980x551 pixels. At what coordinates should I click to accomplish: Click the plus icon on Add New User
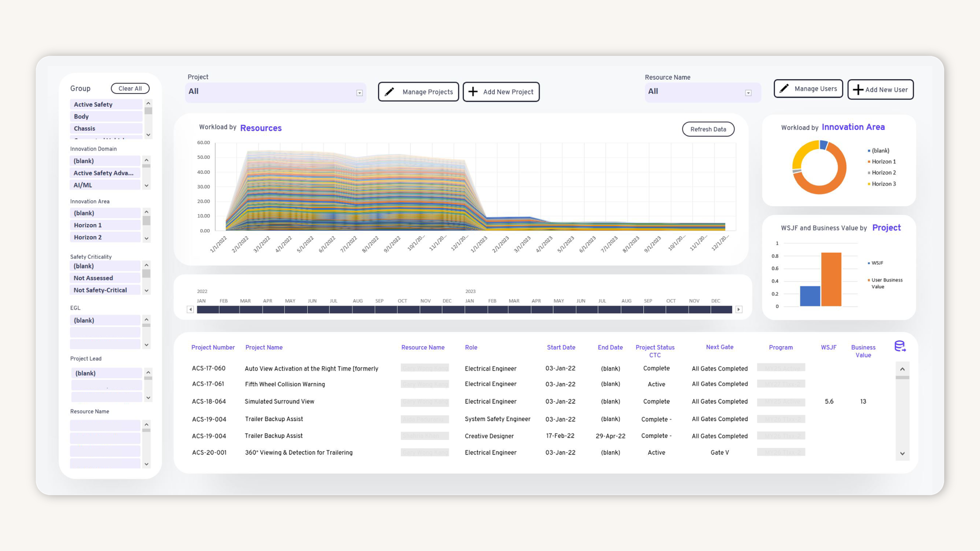point(858,90)
